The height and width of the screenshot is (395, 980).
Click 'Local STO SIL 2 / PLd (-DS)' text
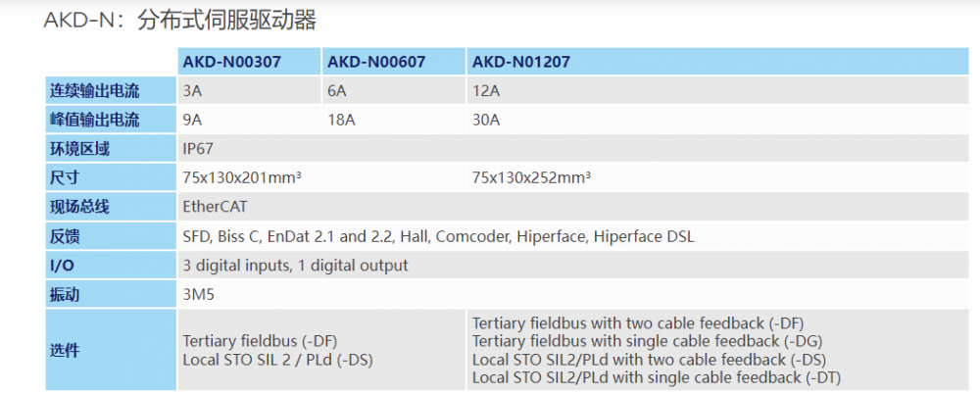[277, 359]
